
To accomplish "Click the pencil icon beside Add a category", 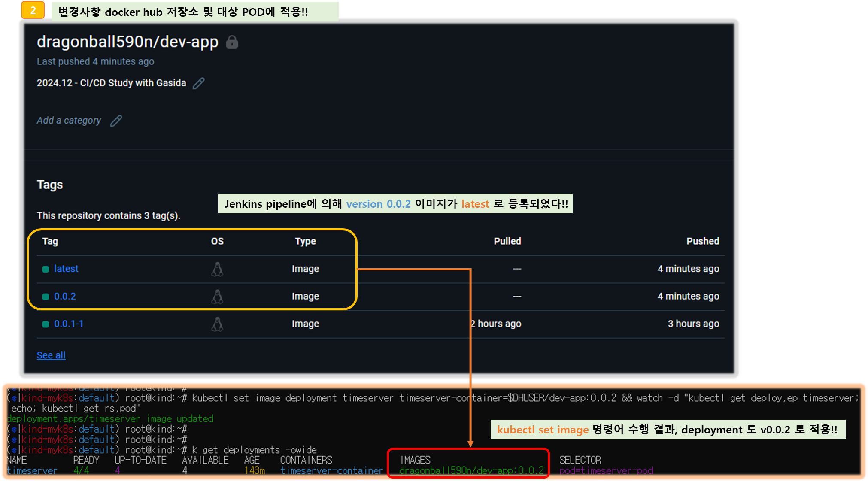I will tap(116, 121).
